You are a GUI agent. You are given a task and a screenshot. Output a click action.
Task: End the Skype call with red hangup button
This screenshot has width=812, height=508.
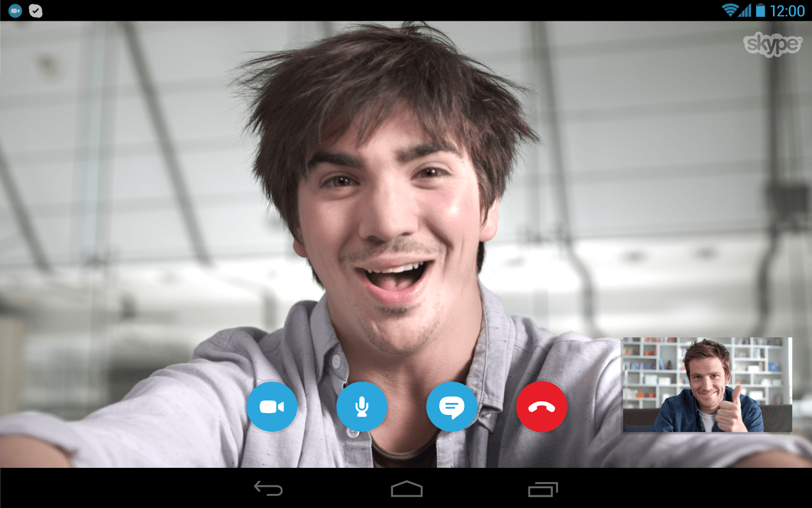(541, 406)
